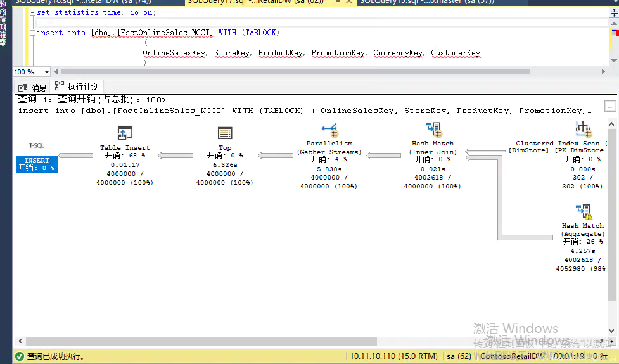The image size is (619, 364).
Task: Select the Parallelism Gather Streams icon
Action: [x=330, y=130]
